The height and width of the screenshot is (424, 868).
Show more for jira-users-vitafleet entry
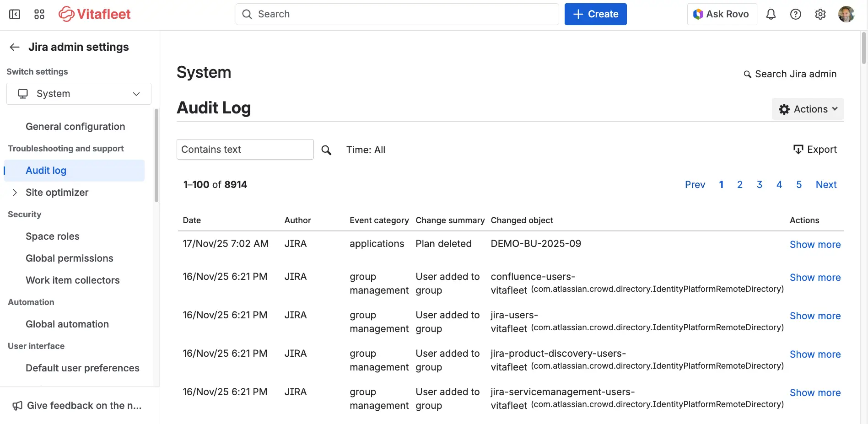815,316
